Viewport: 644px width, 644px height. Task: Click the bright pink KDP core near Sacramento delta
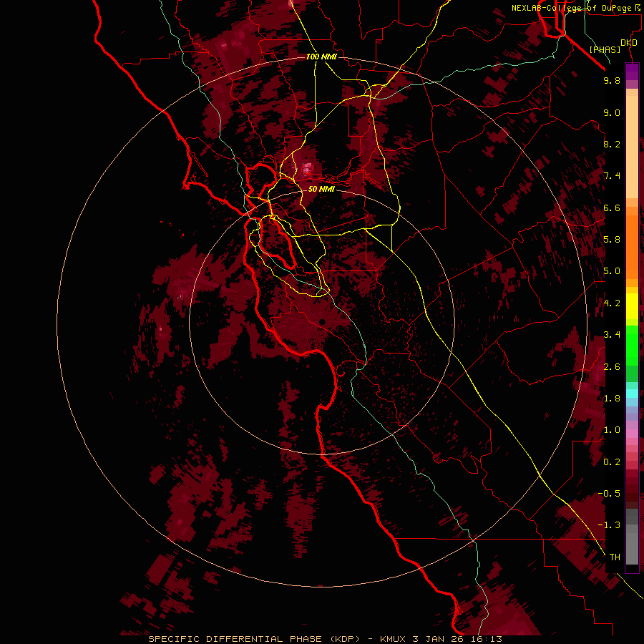pyautogui.click(x=307, y=168)
